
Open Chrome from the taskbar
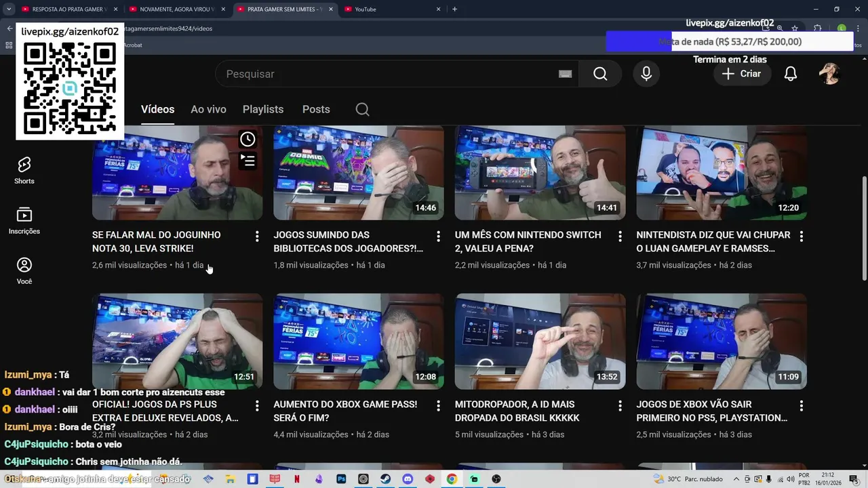click(452, 479)
